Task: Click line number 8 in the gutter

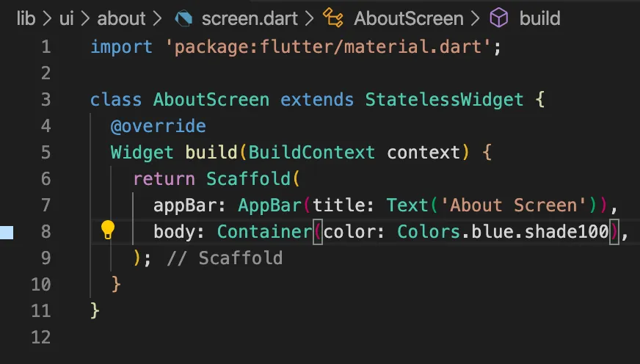Action: (46, 232)
